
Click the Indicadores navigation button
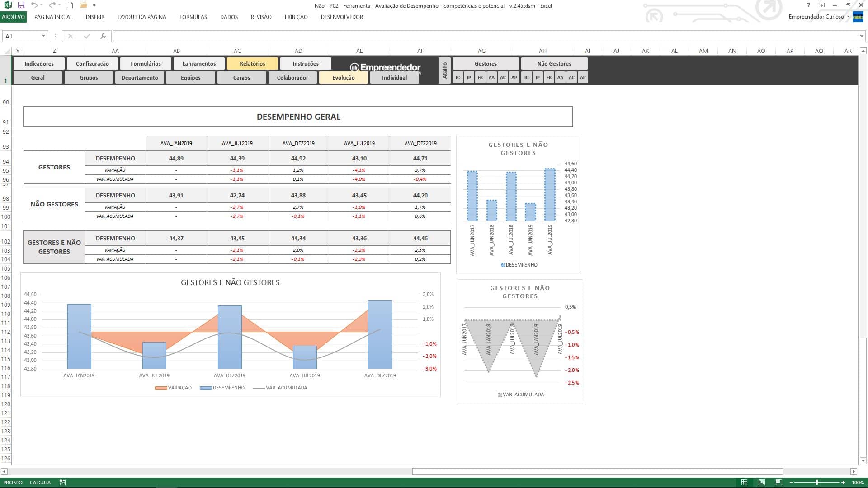(39, 64)
